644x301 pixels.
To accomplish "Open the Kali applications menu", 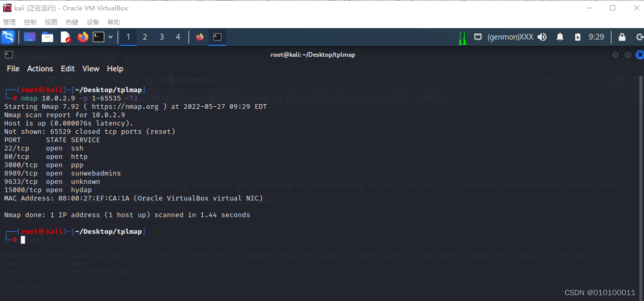I will (x=8, y=37).
